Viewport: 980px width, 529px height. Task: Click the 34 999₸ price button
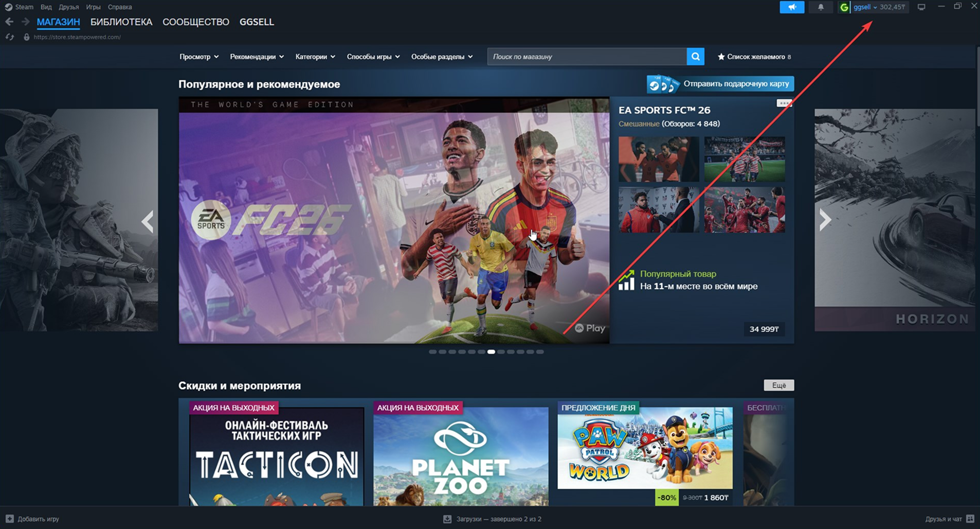click(764, 329)
